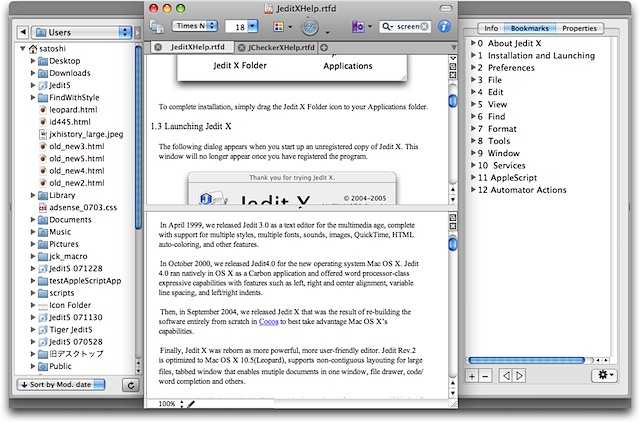
Task: Open the Times N font popup
Action: [195, 26]
